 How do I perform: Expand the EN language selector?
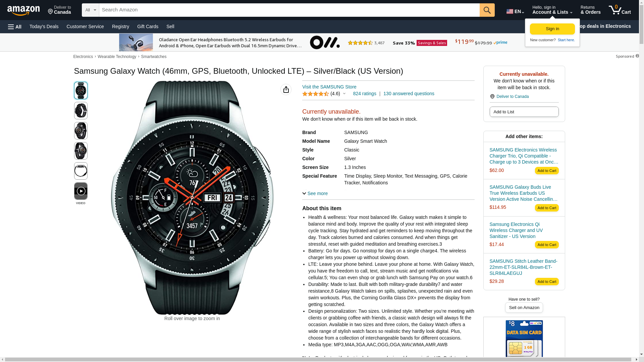pos(515,11)
